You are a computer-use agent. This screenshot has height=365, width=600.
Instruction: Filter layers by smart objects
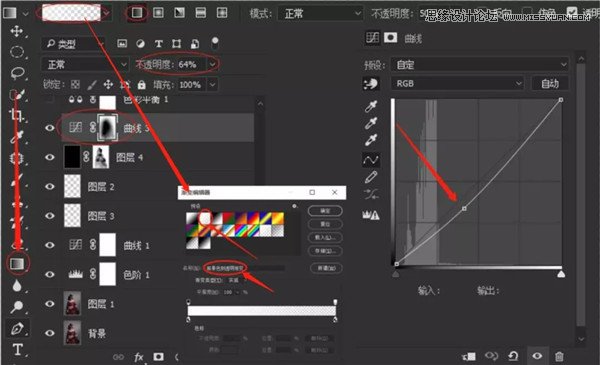click(195, 44)
